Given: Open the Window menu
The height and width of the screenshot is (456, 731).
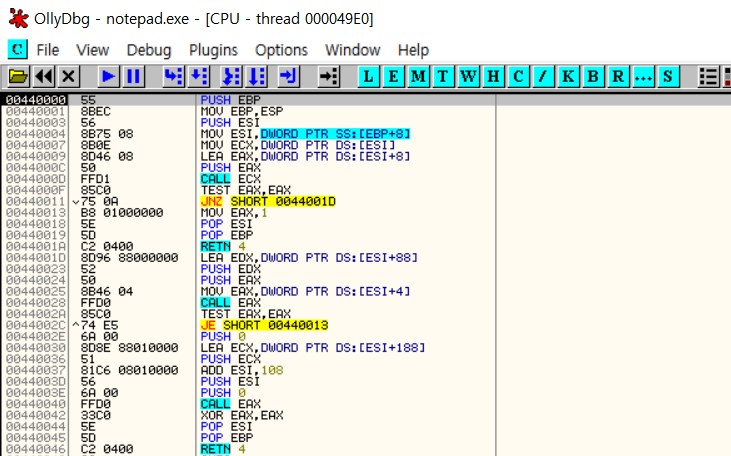Looking at the screenshot, I should click(x=352, y=50).
